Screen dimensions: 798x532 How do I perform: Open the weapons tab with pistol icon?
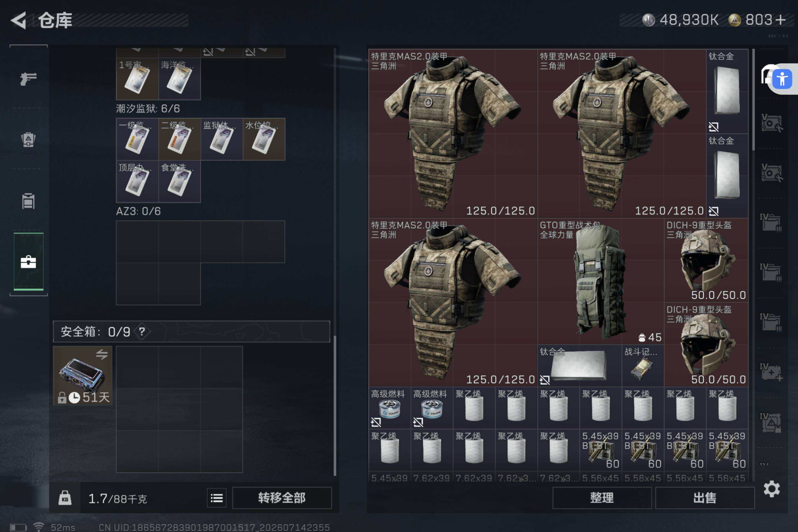(x=29, y=79)
